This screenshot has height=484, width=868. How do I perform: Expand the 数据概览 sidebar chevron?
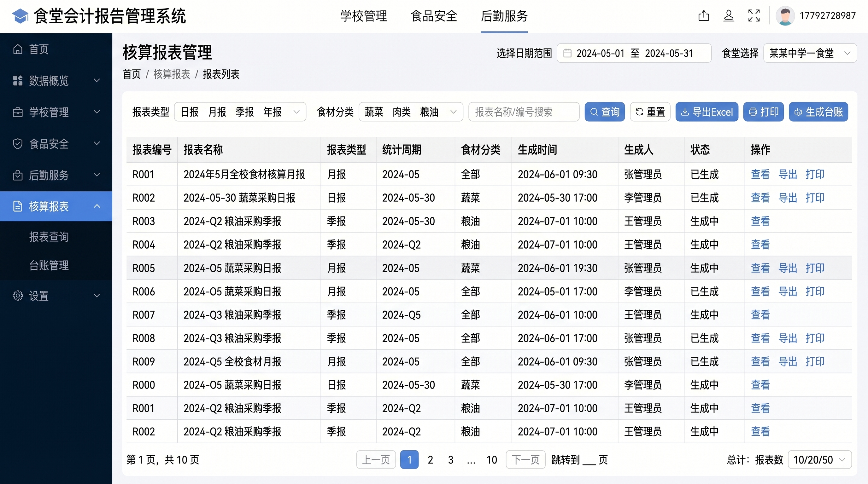tap(97, 81)
